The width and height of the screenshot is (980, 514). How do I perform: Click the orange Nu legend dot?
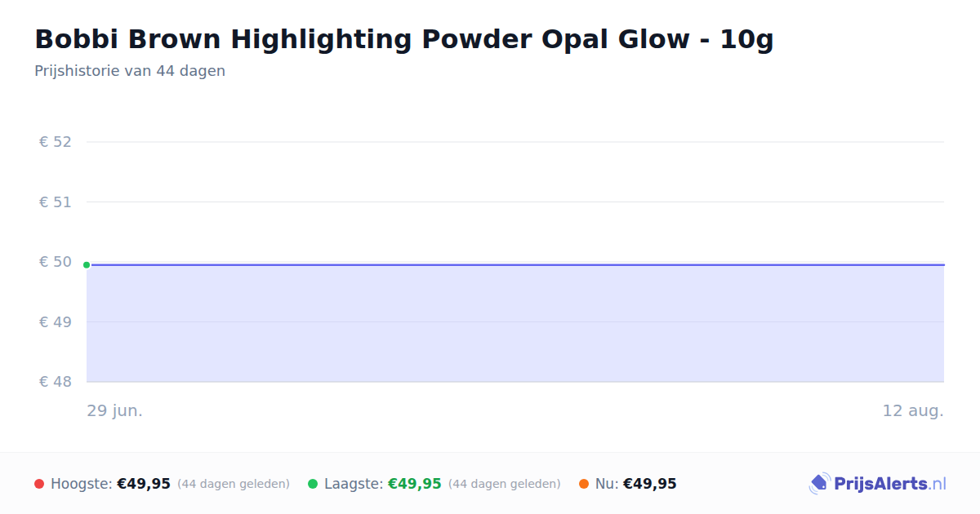tap(584, 484)
